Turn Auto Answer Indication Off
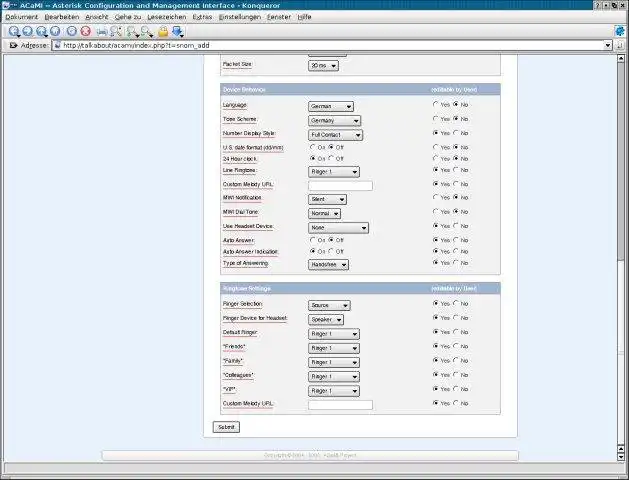 tap(331, 251)
